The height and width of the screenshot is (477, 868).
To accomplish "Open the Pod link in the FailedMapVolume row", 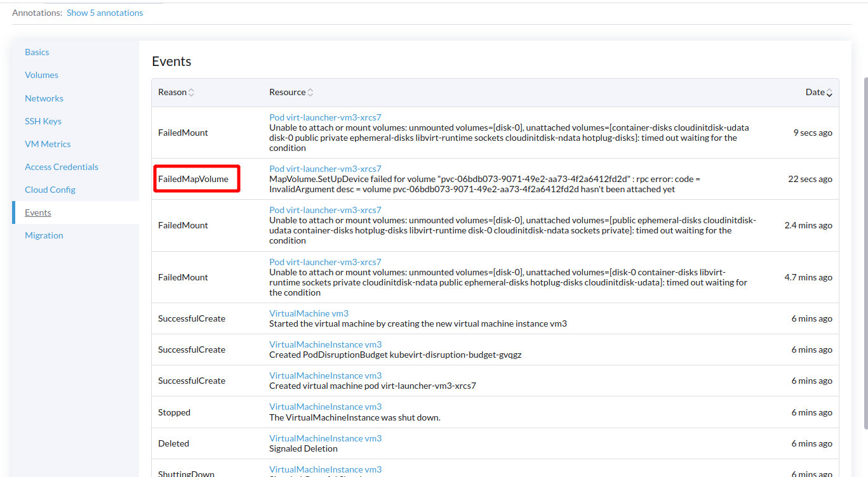I will [x=325, y=169].
